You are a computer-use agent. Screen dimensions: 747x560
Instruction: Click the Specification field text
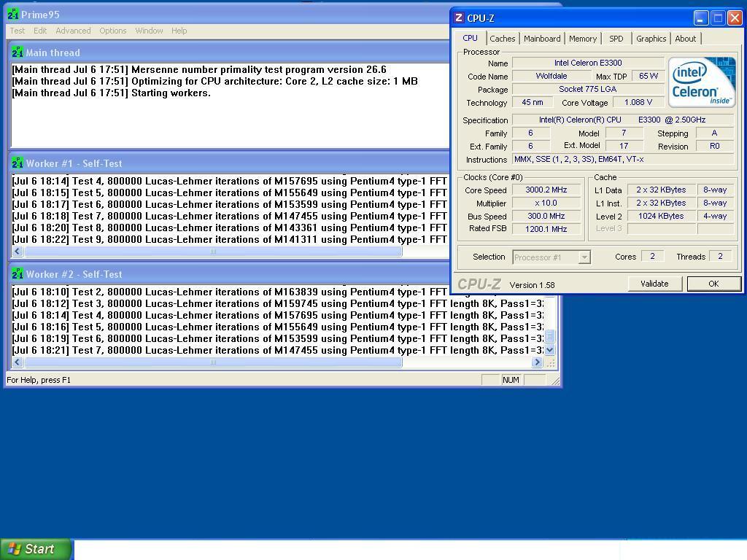(x=623, y=120)
